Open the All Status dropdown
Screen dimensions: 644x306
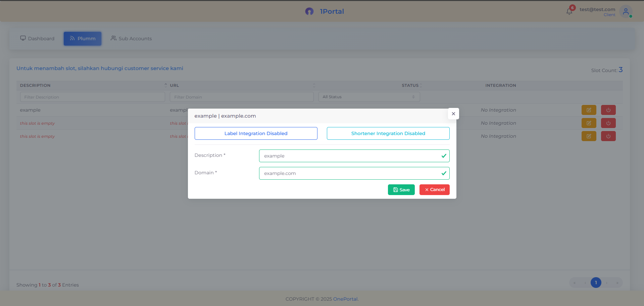pos(368,97)
